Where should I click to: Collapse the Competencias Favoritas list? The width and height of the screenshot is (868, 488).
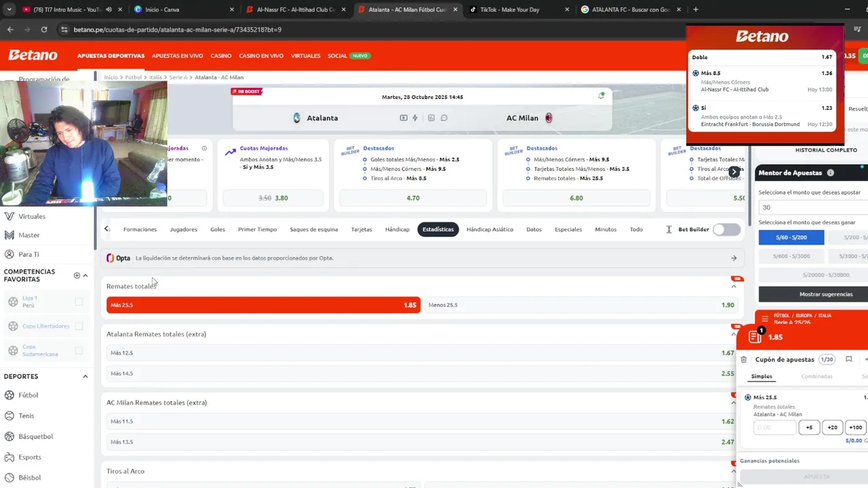(x=85, y=275)
